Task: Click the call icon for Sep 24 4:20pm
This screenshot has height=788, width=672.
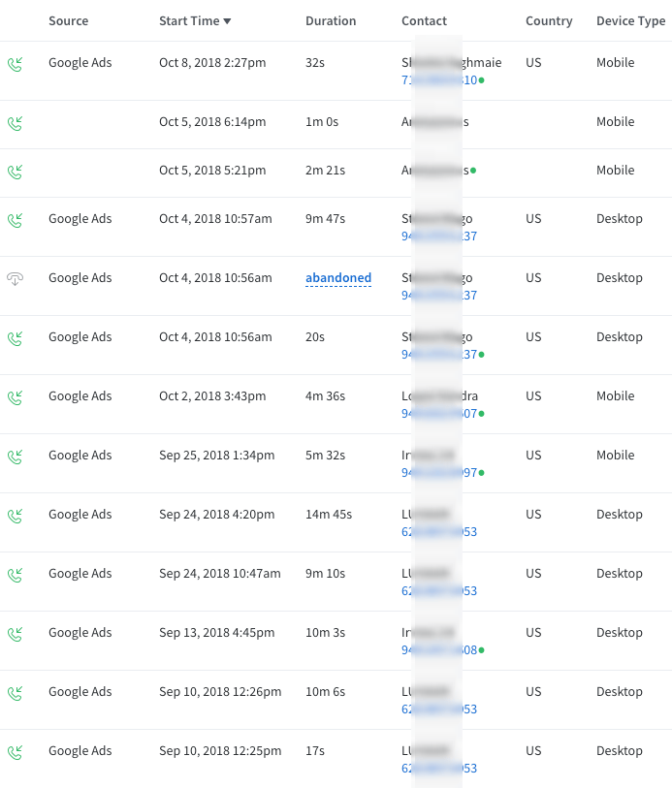Action: [16, 516]
